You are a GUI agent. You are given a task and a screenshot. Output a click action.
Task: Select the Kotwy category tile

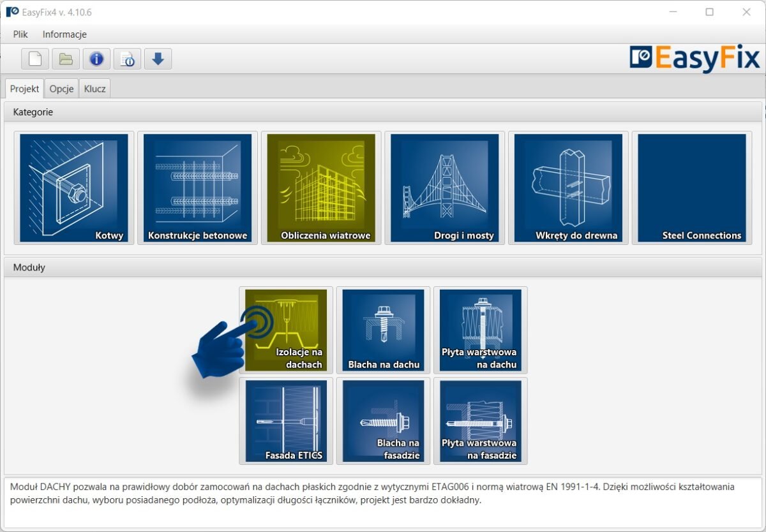74,188
